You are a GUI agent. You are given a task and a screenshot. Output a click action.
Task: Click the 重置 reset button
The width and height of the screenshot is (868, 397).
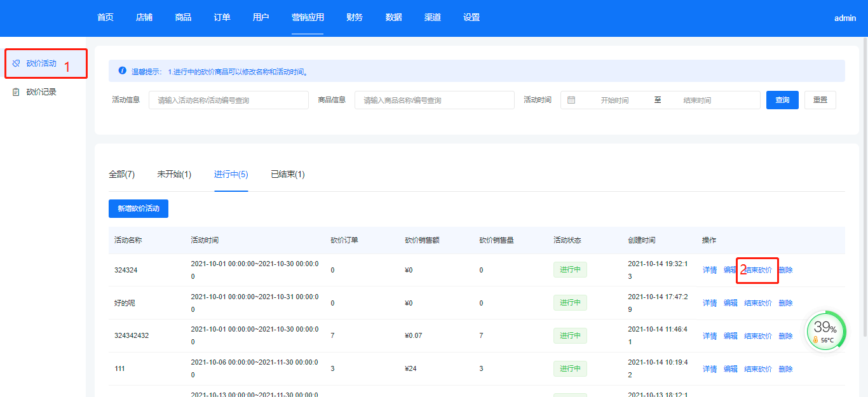pos(820,100)
